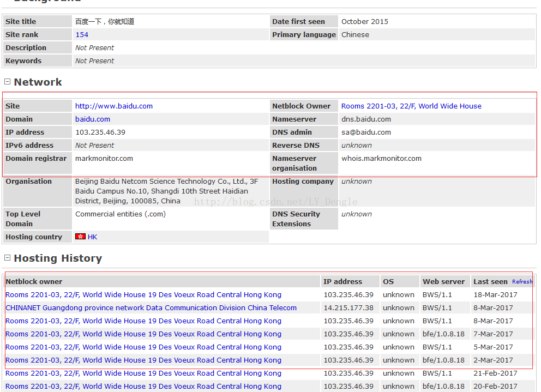Viewport: 541px width, 392px height.
Task: Click the Commercial entities (.com) value
Action: coord(121,214)
